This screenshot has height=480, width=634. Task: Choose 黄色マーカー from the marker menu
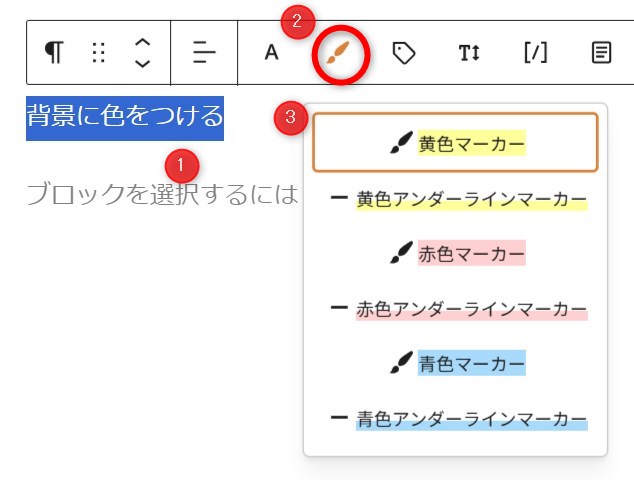tap(455, 143)
